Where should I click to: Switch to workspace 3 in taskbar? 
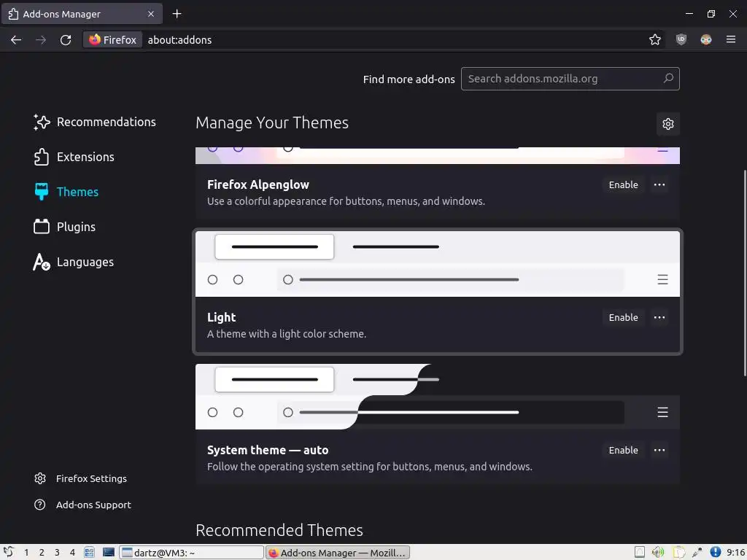click(57, 553)
